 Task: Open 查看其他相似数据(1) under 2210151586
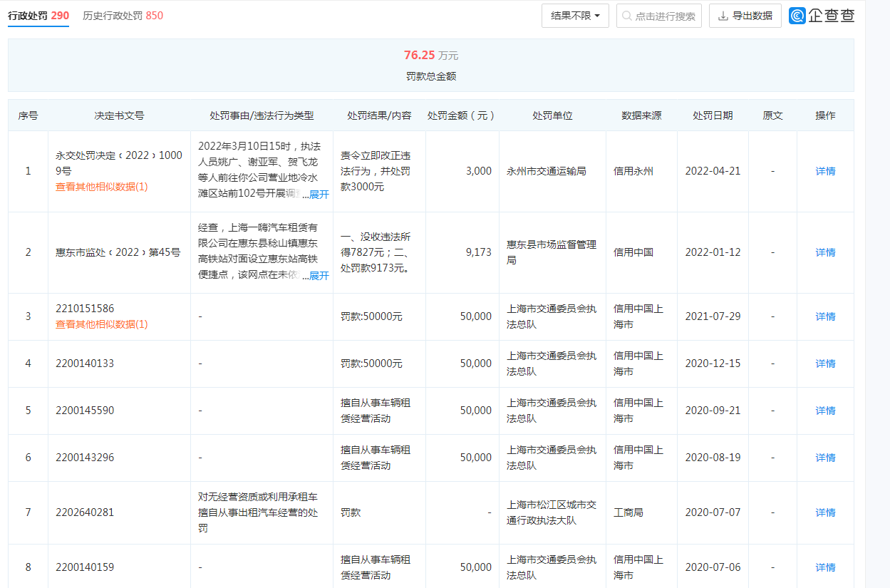pyautogui.click(x=102, y=324)
